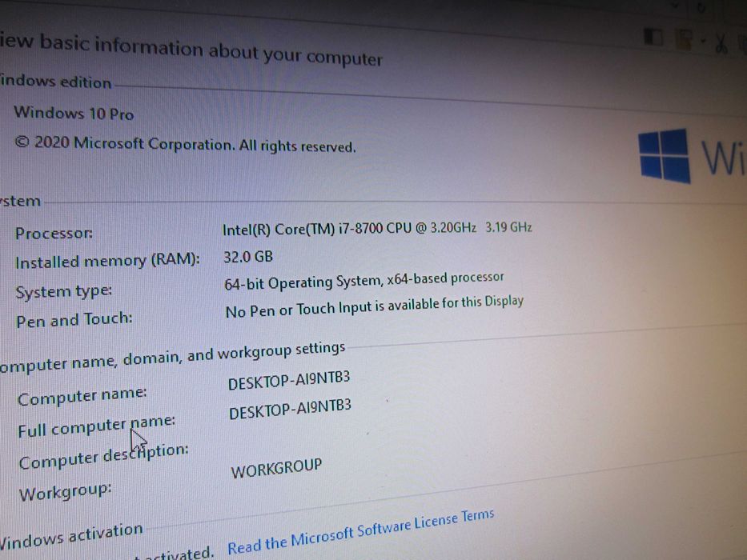Click the 'Processor:' label
Viewport: 747px width, 560px height.
(x=54, y=234)
